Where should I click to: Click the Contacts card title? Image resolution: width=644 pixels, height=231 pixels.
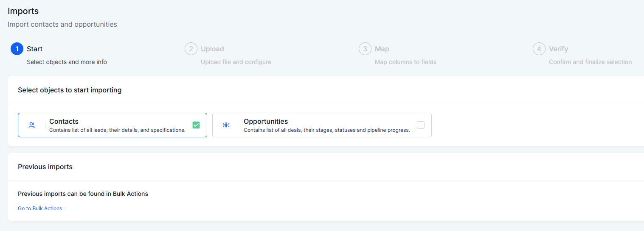pos(64,122)
